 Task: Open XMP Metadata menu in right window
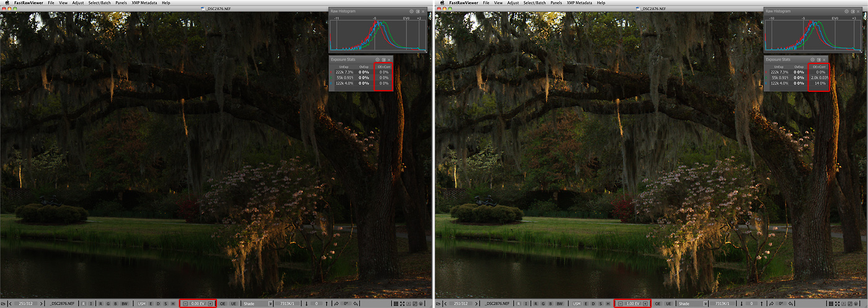point(580,3)
